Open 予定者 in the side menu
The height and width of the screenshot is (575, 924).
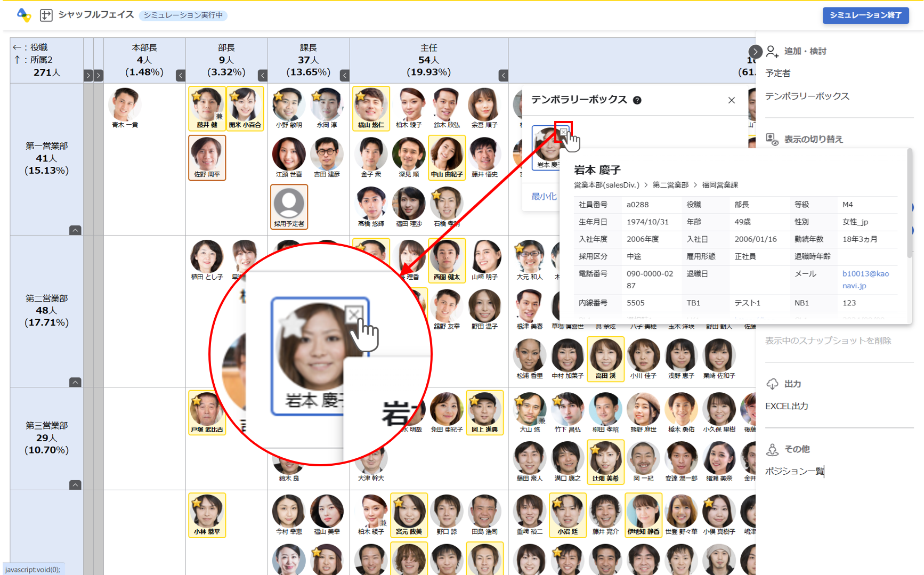point(778,74)
